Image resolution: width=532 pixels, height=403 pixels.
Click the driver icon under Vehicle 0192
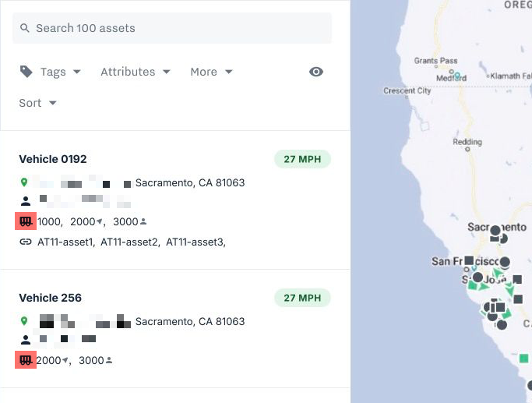point(26,201)
